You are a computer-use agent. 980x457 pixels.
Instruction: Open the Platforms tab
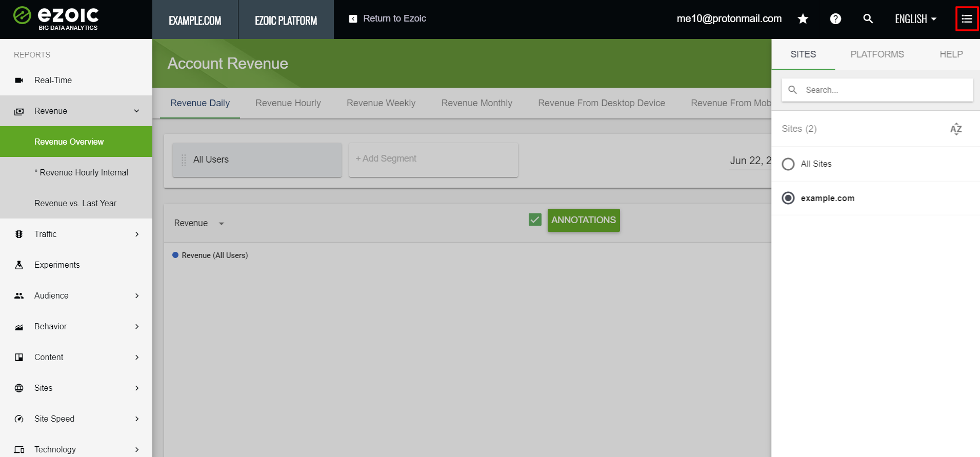click(877, 54)
